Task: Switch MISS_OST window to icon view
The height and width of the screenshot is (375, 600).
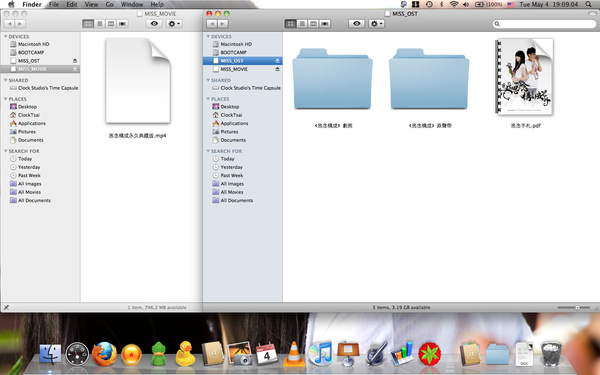Action: coord(290,24)
